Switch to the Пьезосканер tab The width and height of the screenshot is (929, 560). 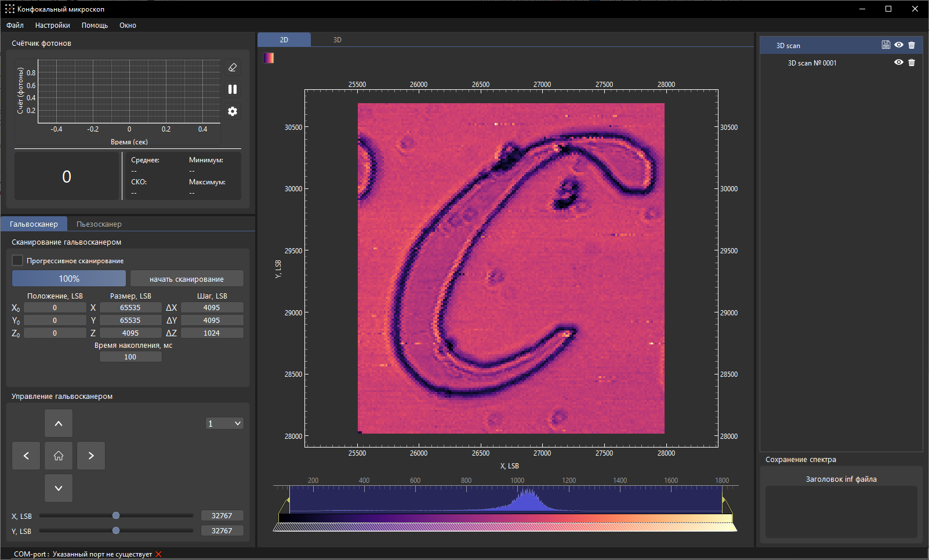coord(99,224)
